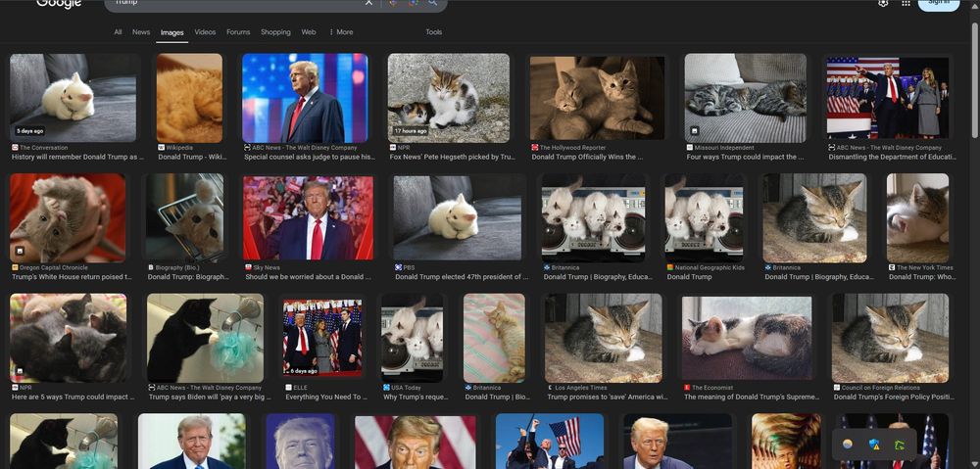The height and width of the screenshot is (469, 980).
Task: Open the Forums tab
Action: click(x=238, y=32)
